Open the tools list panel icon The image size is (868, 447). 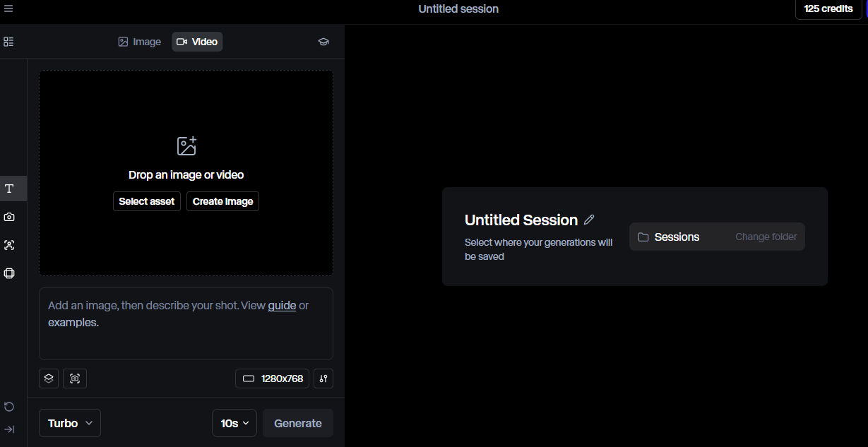coord(8,42)
